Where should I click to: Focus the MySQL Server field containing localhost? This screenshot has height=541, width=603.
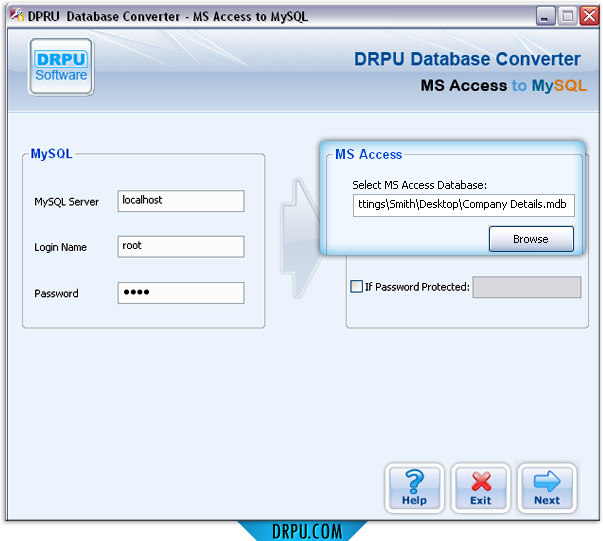click(x=180, y=201)
